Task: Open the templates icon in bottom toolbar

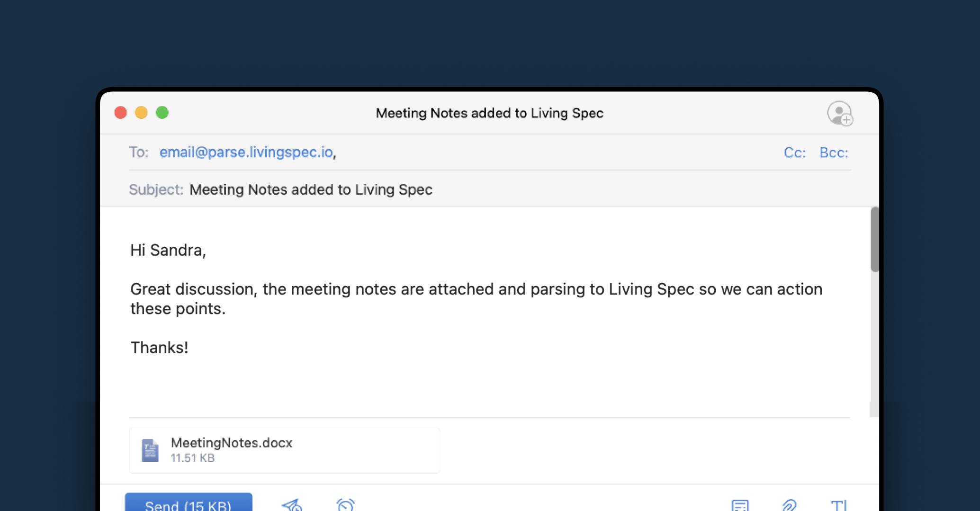Action: (x=740, y=505)
